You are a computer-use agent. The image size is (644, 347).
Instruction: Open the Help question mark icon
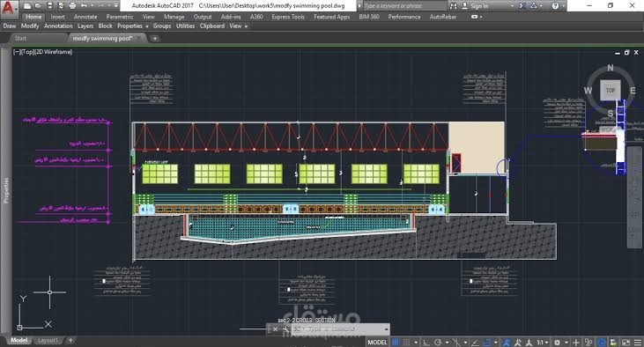pyautogui.click(x=555, y=6)
